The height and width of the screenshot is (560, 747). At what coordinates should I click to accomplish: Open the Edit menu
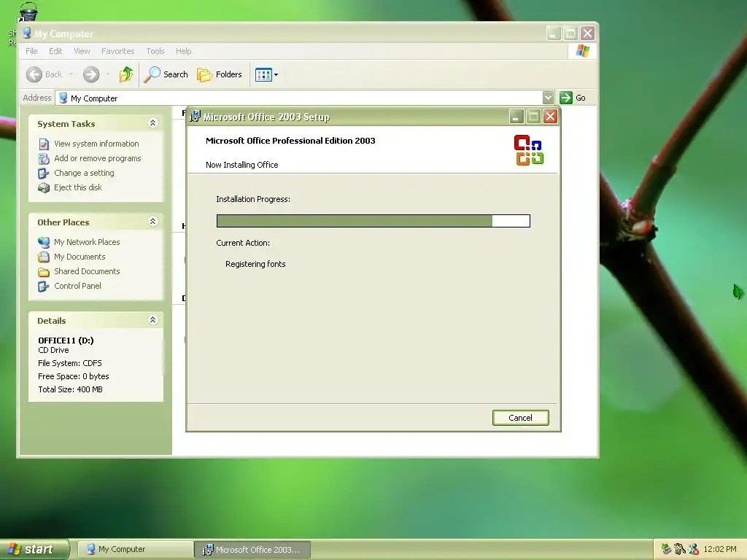tap(55, 51)
